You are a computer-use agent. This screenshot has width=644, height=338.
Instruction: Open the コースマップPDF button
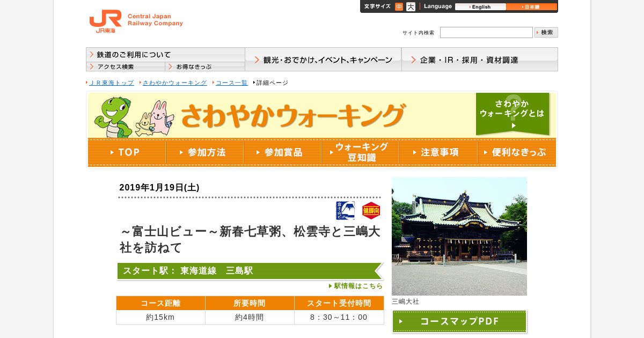[459, 321]
